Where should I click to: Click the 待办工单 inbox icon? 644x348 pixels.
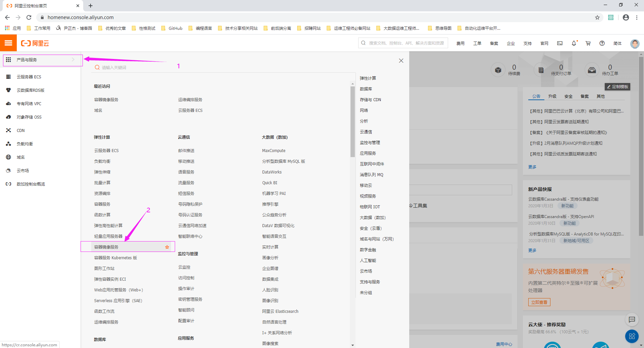click(592, 70)
